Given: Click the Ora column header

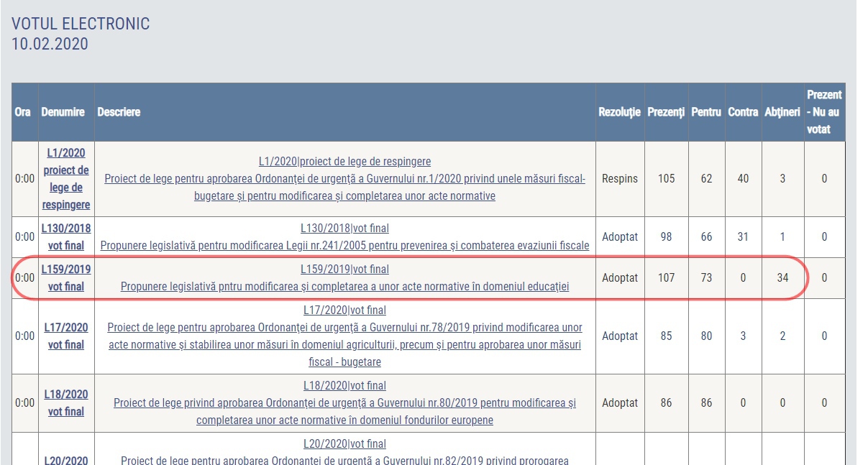Looking at the screenshot, I should [x=22, y=112].
